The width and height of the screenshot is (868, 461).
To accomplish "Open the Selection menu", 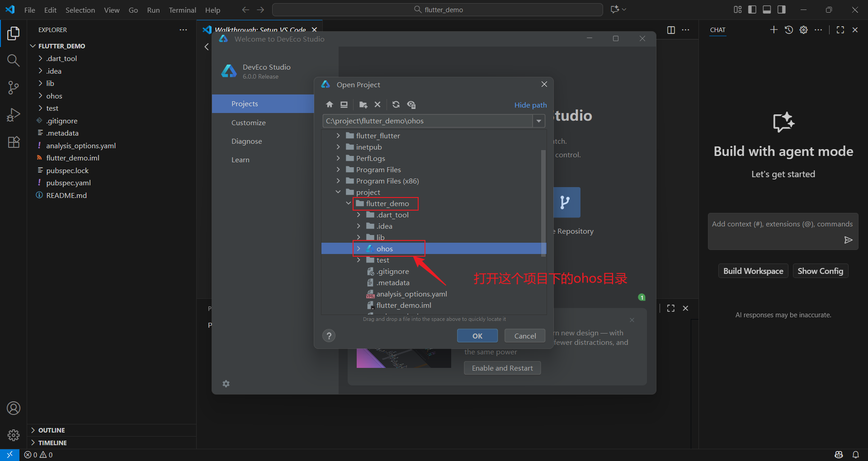I will (x=80, y=10).
